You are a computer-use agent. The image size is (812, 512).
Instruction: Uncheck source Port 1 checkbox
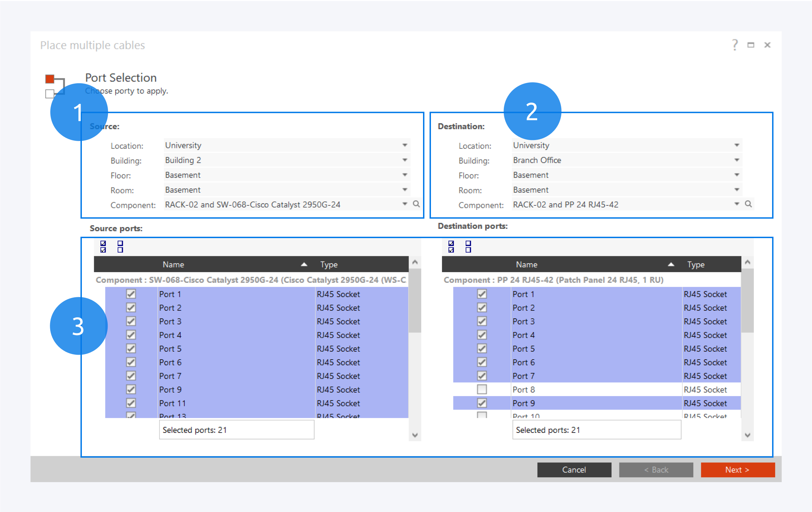(x=131, y=294)
